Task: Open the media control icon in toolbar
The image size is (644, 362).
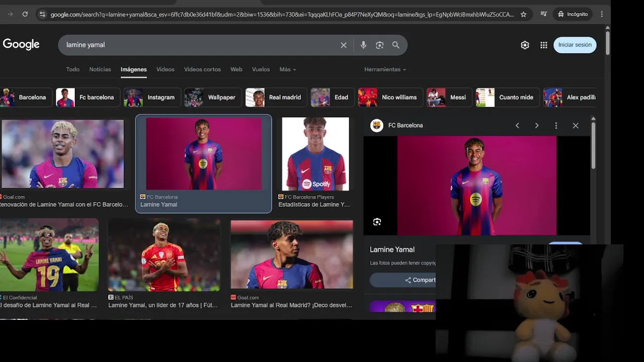Action: [543, 14]
